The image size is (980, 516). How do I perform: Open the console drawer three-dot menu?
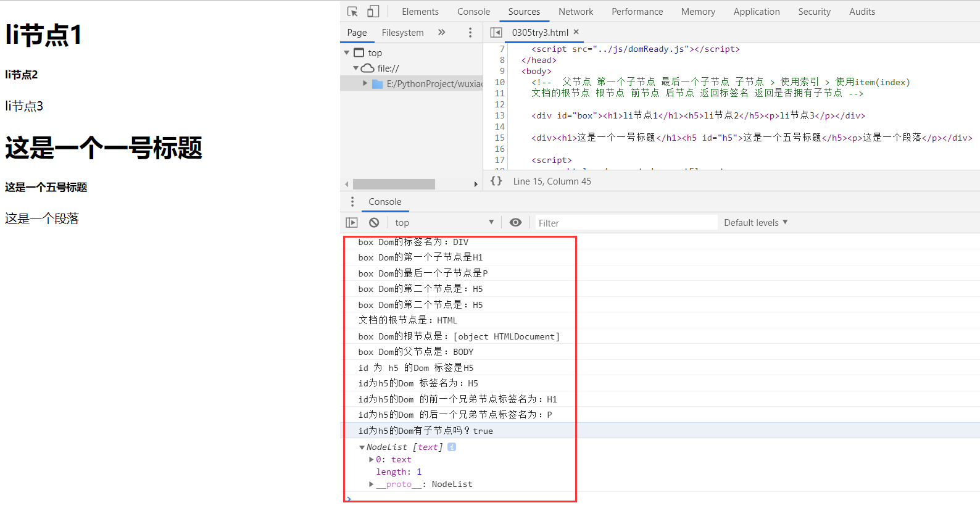pos(352,202)
